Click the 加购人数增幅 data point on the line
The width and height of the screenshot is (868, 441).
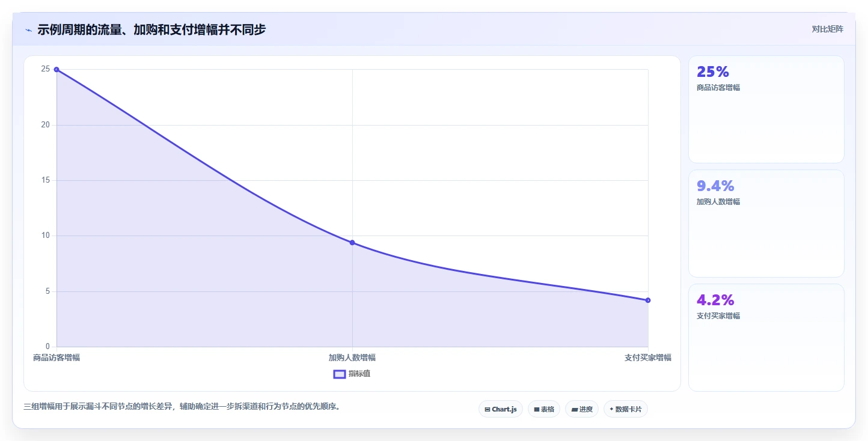352,243
